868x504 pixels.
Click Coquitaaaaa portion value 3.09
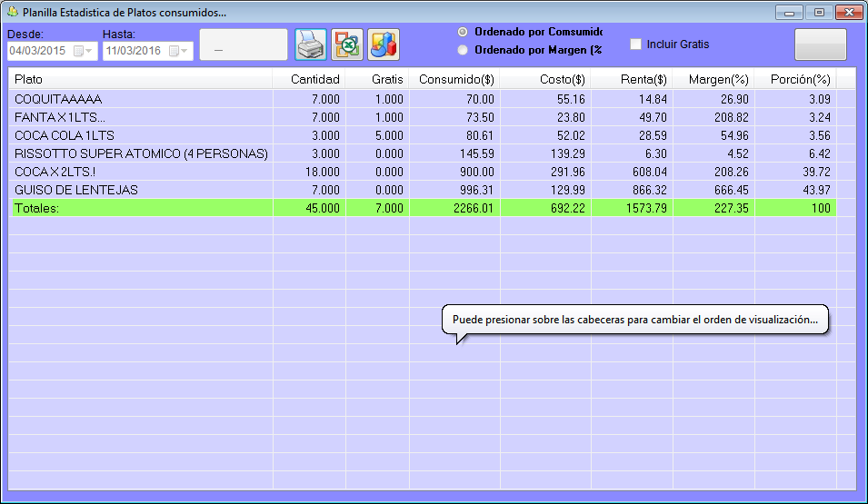(x=820, y=99)
